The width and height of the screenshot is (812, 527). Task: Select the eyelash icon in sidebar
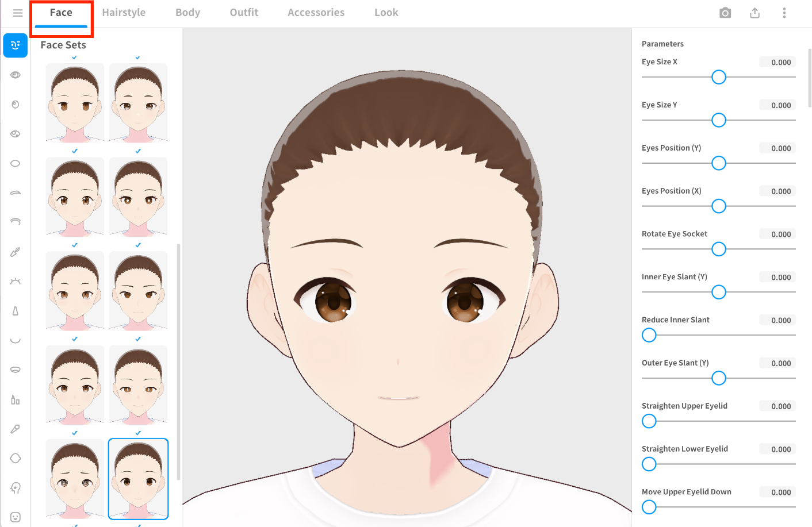(16, 281)
